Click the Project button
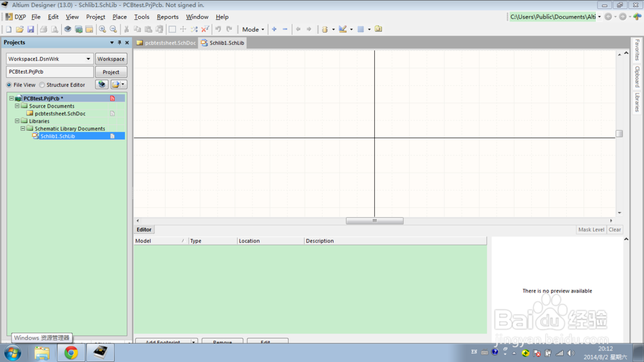This screenshot has height=362, width=644. click(x=111, y=72)
